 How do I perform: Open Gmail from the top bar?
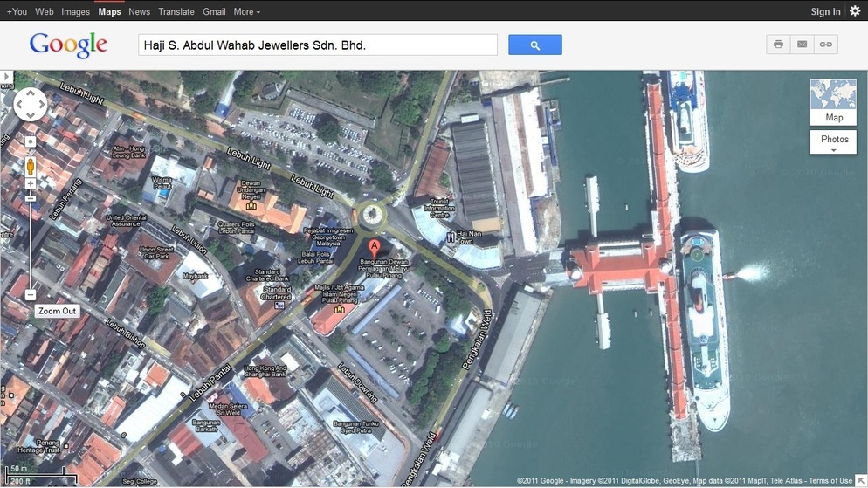214,11
